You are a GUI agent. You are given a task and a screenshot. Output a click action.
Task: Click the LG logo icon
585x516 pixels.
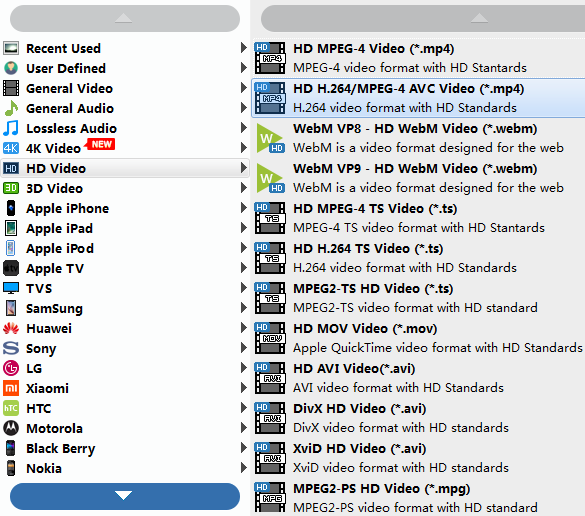tap(11, 368)
